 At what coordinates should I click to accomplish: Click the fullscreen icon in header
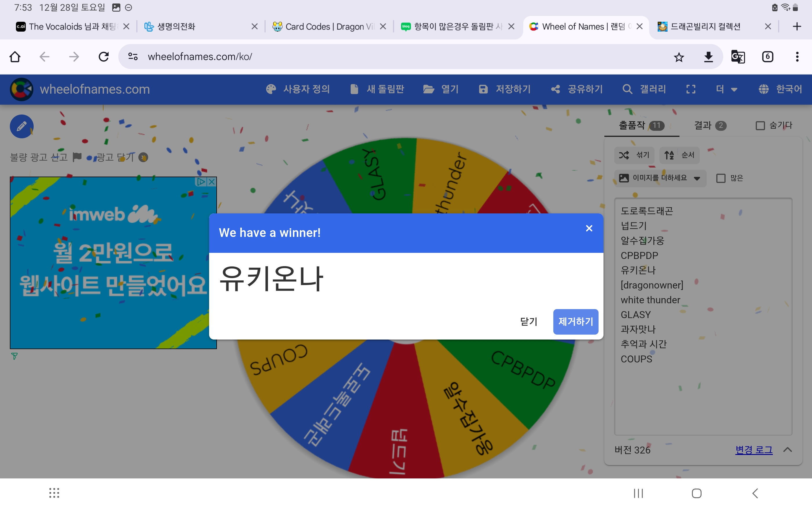[690, 89]
